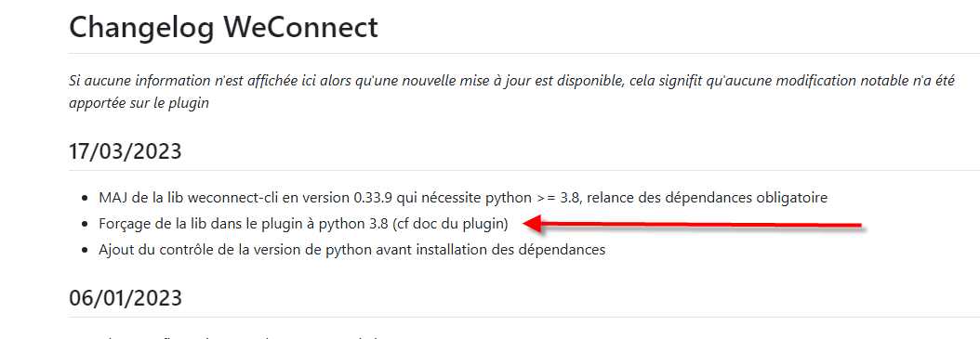
Task: Click the 'Ajout du contrôle de la version' entry
Action: point(351,250)
